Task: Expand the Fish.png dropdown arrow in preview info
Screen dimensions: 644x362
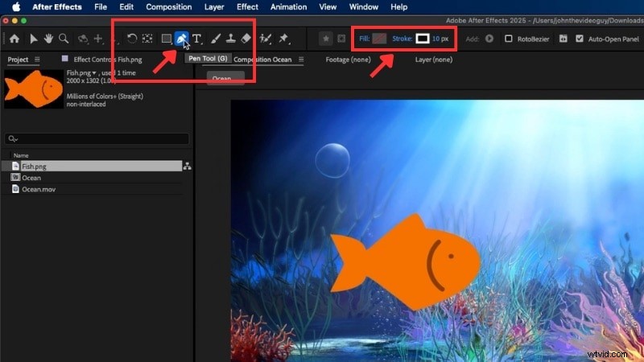Action: [x=94, y=73]
